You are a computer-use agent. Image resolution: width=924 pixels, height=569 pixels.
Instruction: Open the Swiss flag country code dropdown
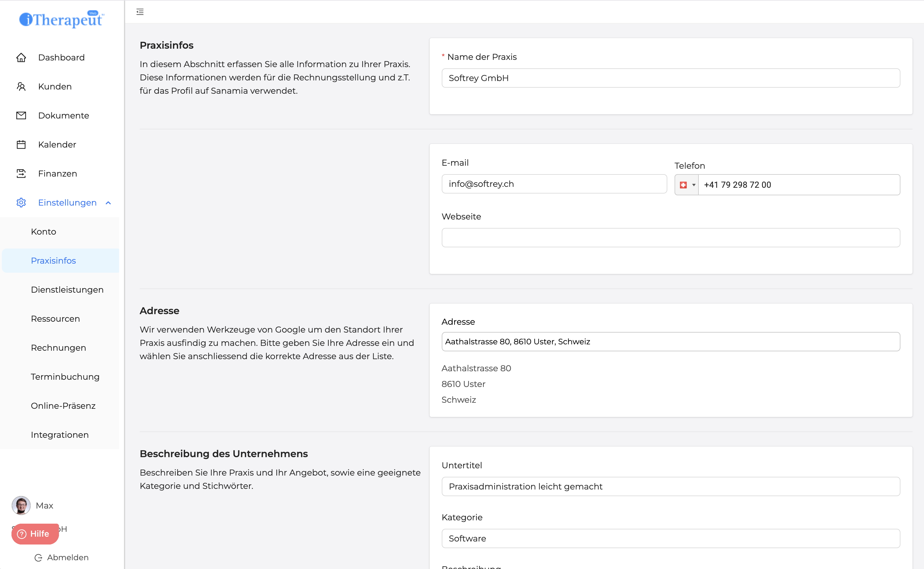pos(686,185)
